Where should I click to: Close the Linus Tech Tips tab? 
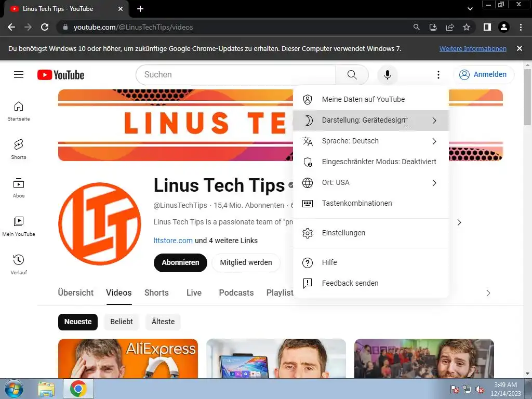(x=121, y=9)
